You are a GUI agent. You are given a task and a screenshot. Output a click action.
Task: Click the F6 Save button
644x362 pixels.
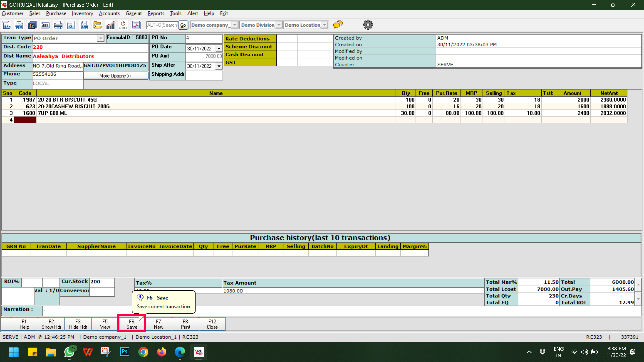click(131, 324)
